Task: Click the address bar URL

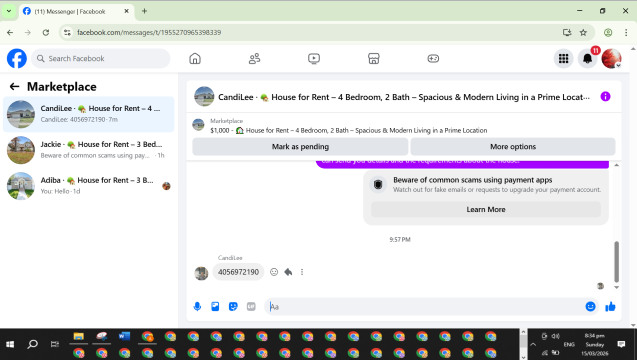Action: click(x=149, y=33)
